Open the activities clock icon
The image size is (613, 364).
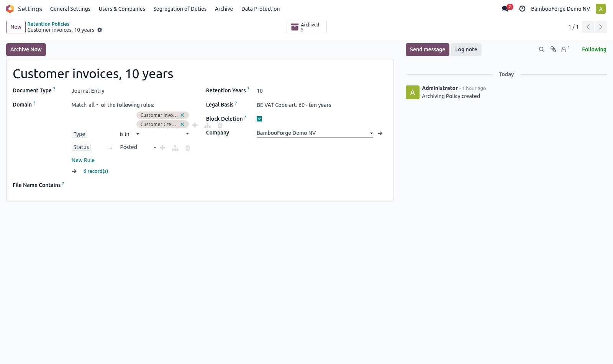tap(522, 8)
